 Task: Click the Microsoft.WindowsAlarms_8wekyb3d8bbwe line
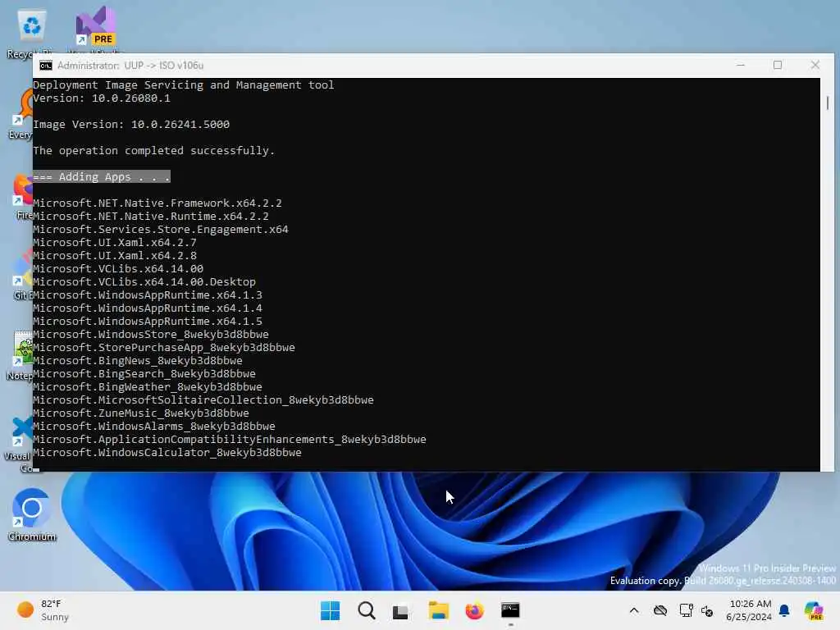(x=154, y=427)
